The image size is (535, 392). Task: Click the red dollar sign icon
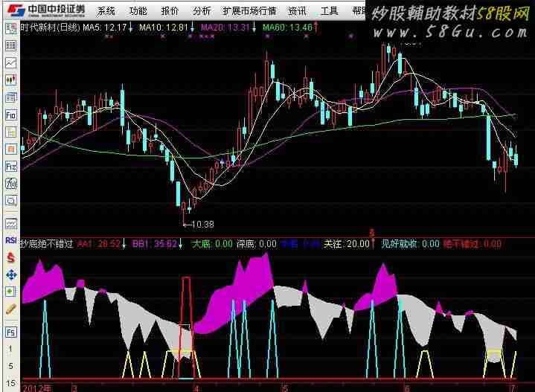click(x=10, y=257)
